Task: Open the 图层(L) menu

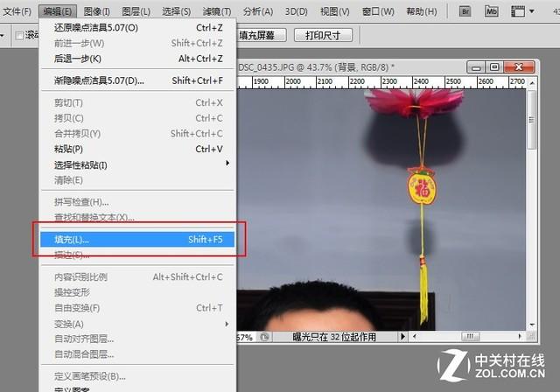Action: (136, 11)
